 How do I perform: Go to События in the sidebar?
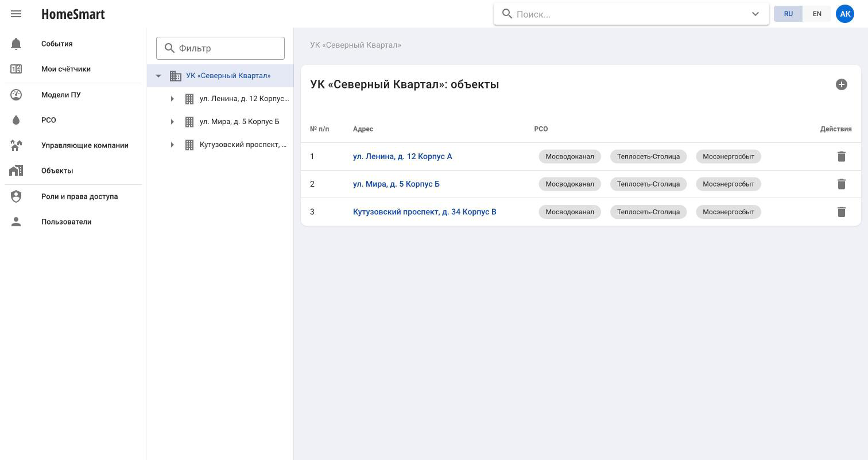57,44
